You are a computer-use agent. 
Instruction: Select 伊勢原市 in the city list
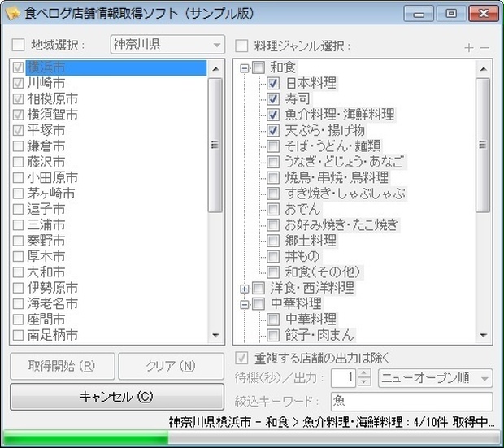(52, 288)
